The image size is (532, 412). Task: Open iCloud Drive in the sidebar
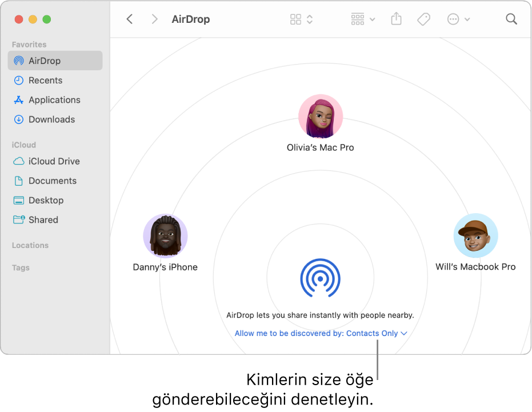[x=55, y=161]
